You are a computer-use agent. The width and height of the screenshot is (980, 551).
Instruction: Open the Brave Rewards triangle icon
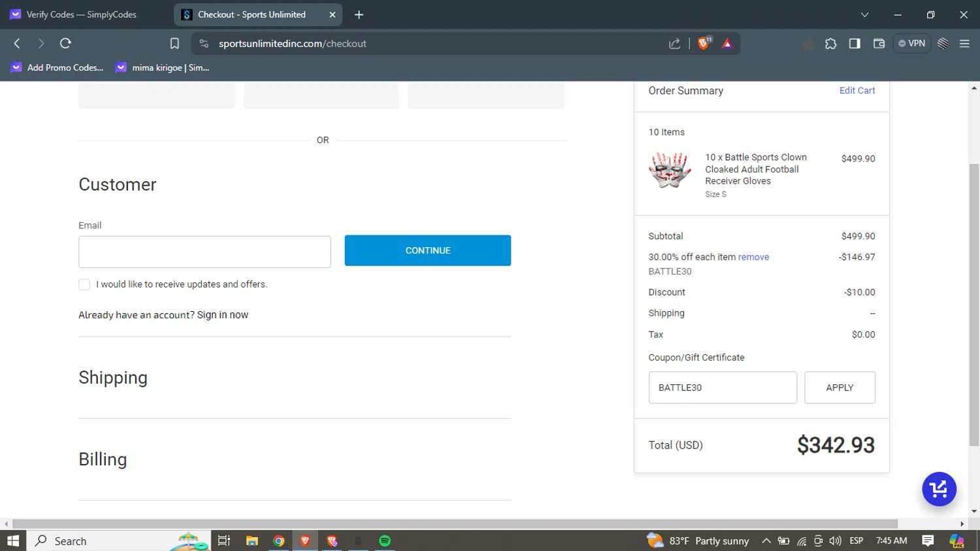pos(727,44)
